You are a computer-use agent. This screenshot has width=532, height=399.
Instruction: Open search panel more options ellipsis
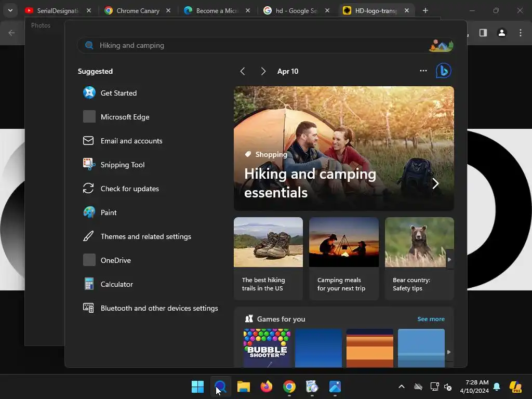pos(423,71)
